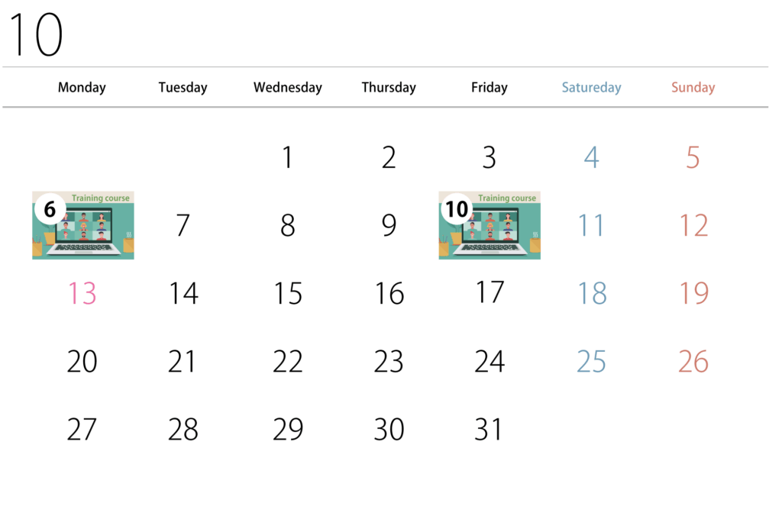Select Sunday date 19
This screenshot has width=782, height=532.
click(x=693, y=293)
